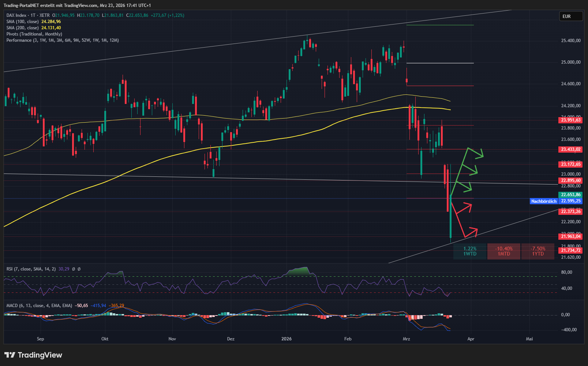Open the EUR currency selector
The width and height of the screenshot is (588, 366).
tap(570, 16)
